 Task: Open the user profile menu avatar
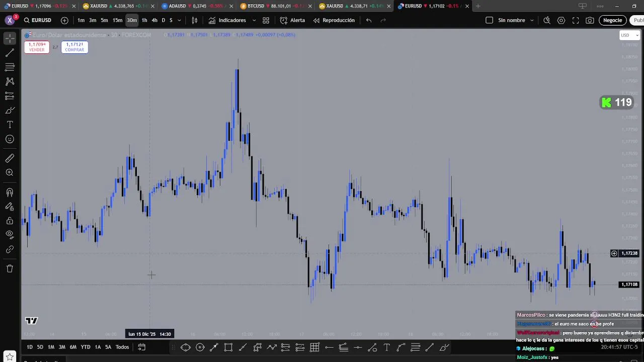click(x=10, y=20)
